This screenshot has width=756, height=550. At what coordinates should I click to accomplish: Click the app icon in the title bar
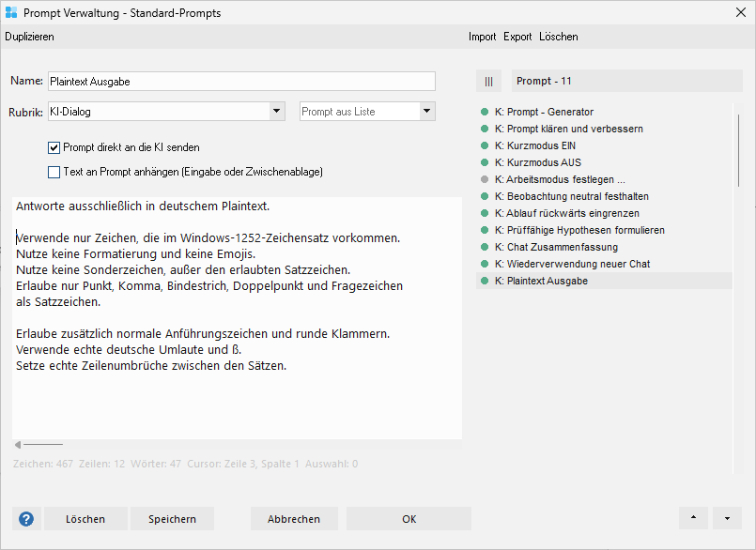click(11, 12)
